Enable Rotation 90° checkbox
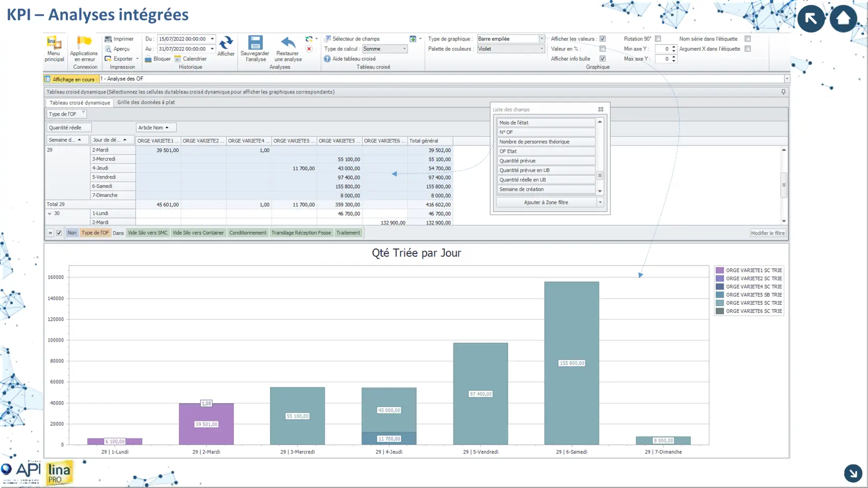This screenshot has height=488, width=868. (658, 39)
